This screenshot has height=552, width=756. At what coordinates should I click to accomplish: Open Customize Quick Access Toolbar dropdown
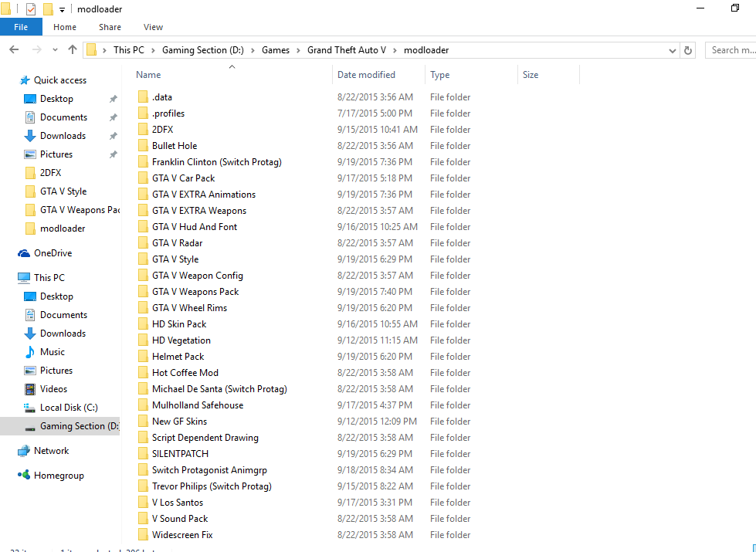62,9
